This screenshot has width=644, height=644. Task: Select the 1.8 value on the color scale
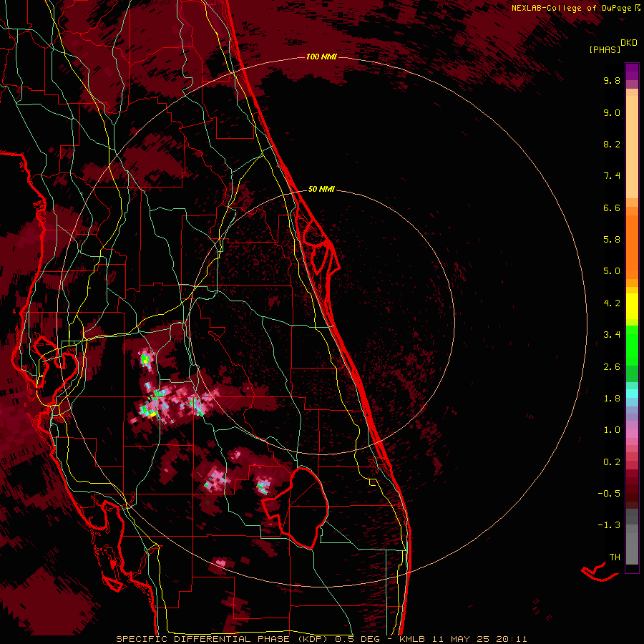point(612,399)
